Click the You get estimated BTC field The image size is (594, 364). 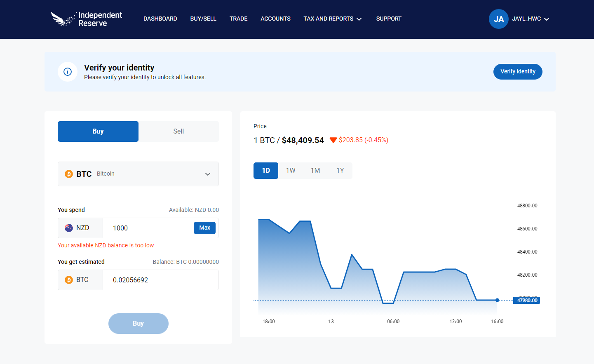[161, 280]
